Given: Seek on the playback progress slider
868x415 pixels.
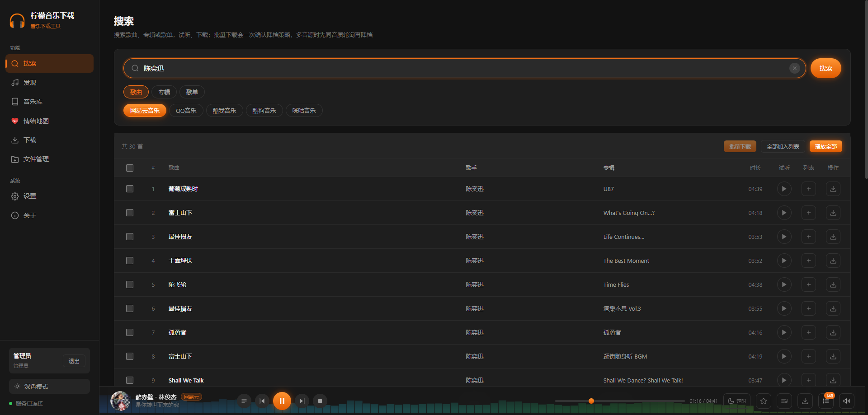Looking at the screenshot, I should pyautogui.click(x=619, y=401).
